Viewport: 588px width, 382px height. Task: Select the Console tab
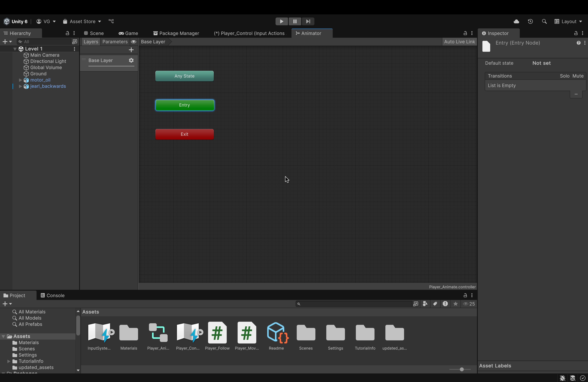pyautogui.click(x=53, y=295)
